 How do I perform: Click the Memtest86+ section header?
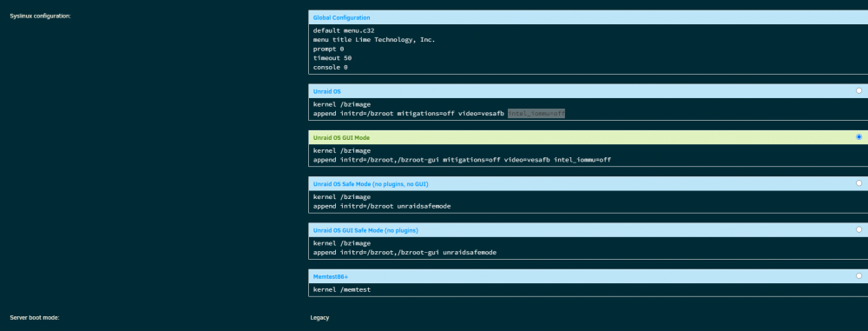(x=588, y=276)
